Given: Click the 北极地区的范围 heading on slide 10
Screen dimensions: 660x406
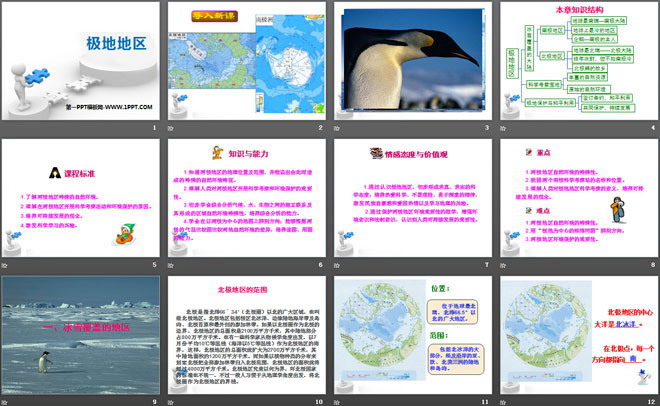Looking at the screenshot, I should [242, 289].
